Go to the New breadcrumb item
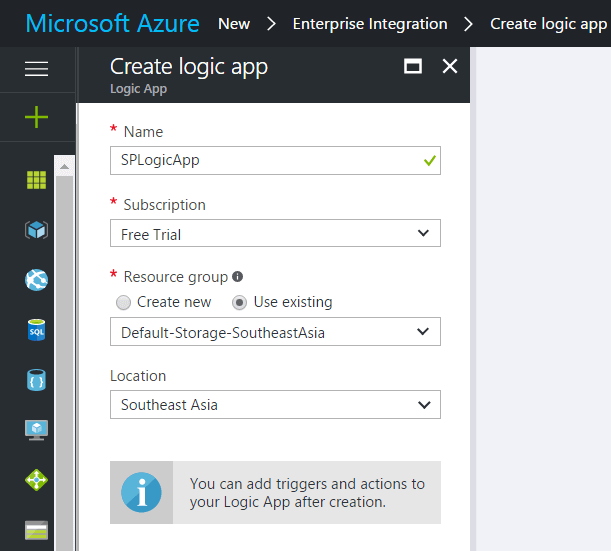Viewport: 611px width, 551px height. click(234, 24)
